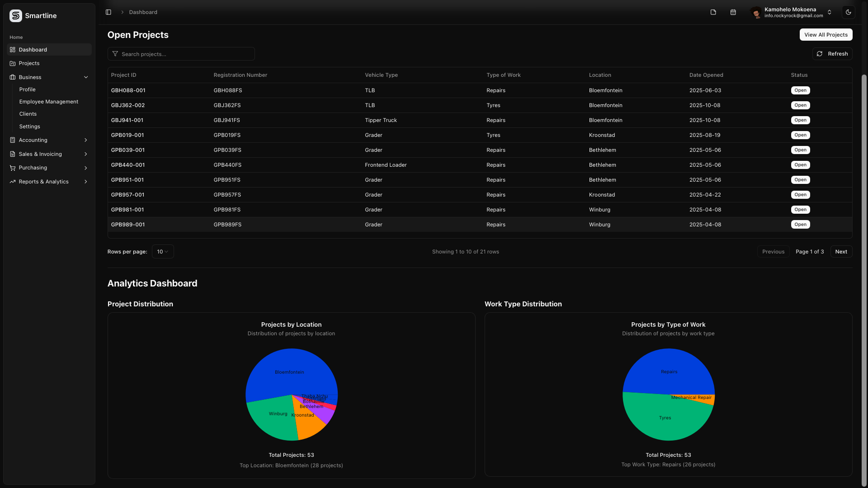Toggle dark mode moon icon
The width and height of the screenshot is (868, 488).
click(x=849, y=12)
